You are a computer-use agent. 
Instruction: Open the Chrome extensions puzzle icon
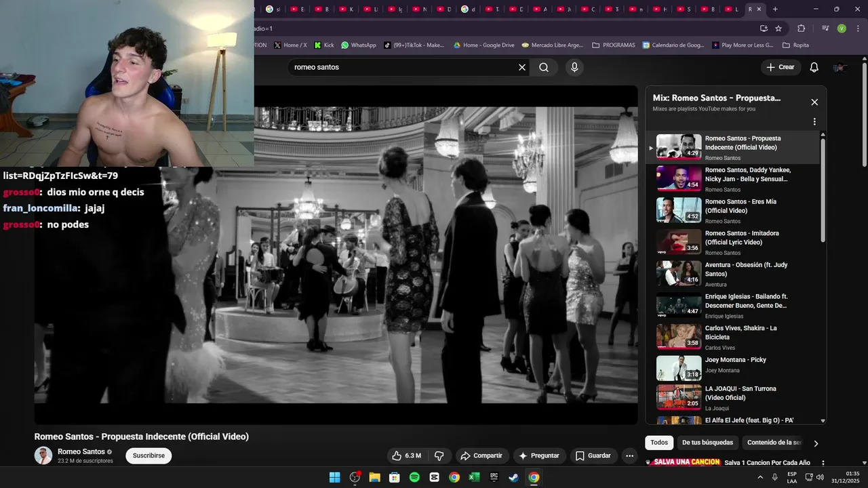click(802, 28)
